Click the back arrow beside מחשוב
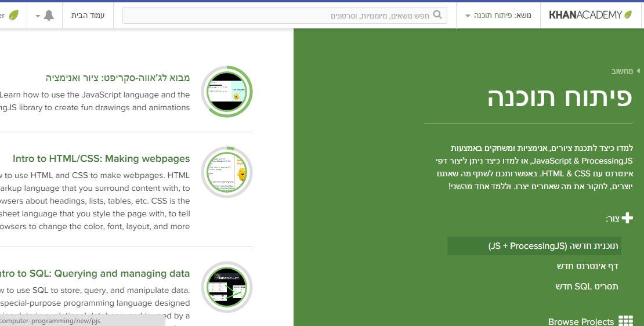The height and width of the screenshot is (326, 644). (638, 71)
